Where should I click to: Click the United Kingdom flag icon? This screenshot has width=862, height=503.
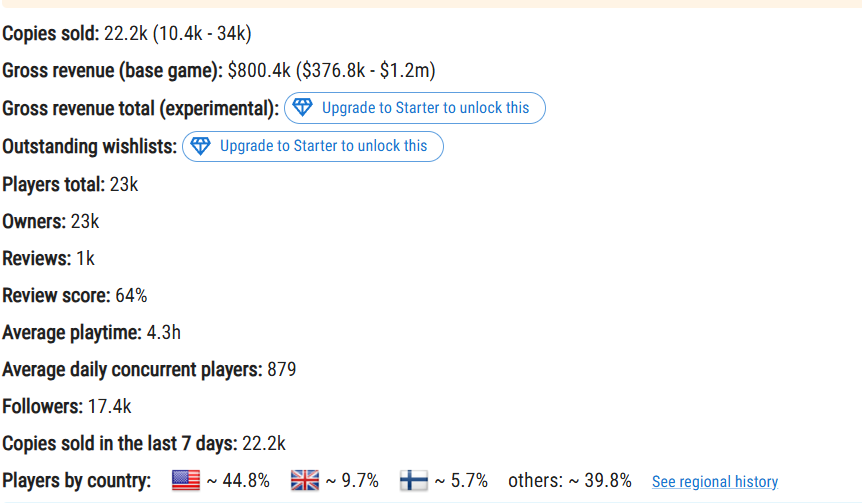tap(305, 480)
